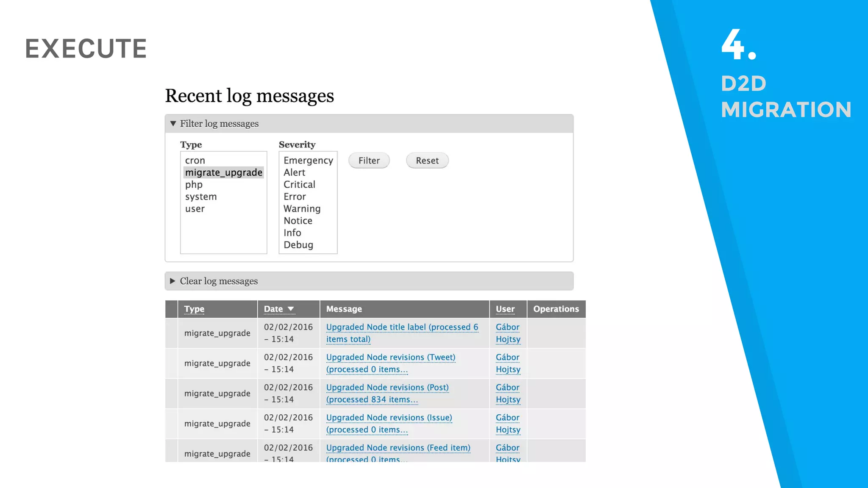This screenshot has width=868, height=488.
Task: Sort the table by Type column header
Action: [194, 309]
